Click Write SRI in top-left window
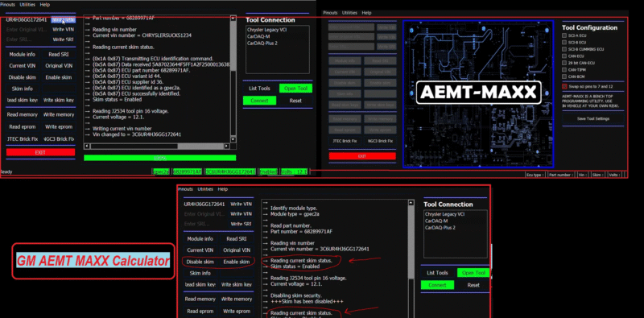Screen dimensions: 644x318 (64, 39)
